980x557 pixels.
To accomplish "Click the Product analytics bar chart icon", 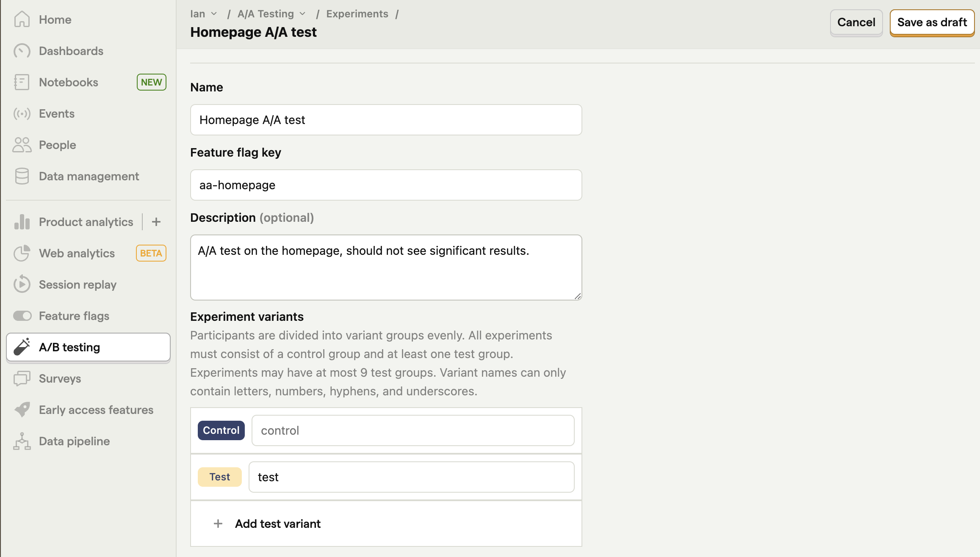I will point(22,222).
